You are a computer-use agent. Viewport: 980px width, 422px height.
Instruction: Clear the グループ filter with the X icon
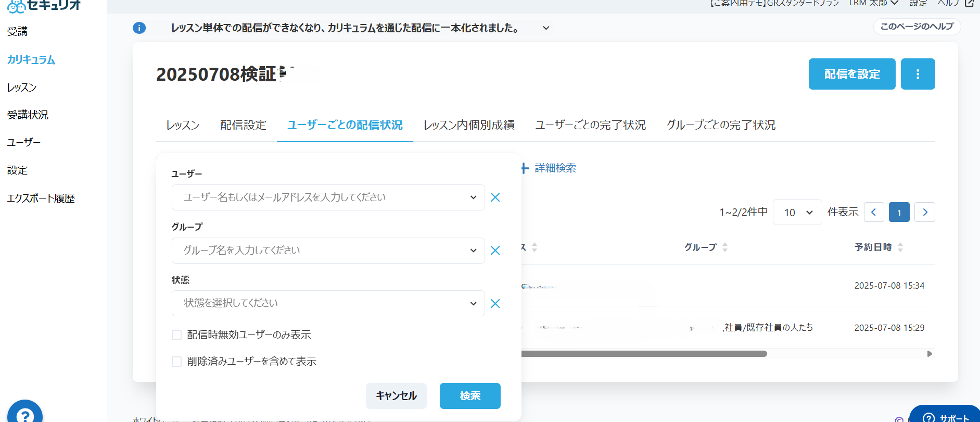coord(495,251)
